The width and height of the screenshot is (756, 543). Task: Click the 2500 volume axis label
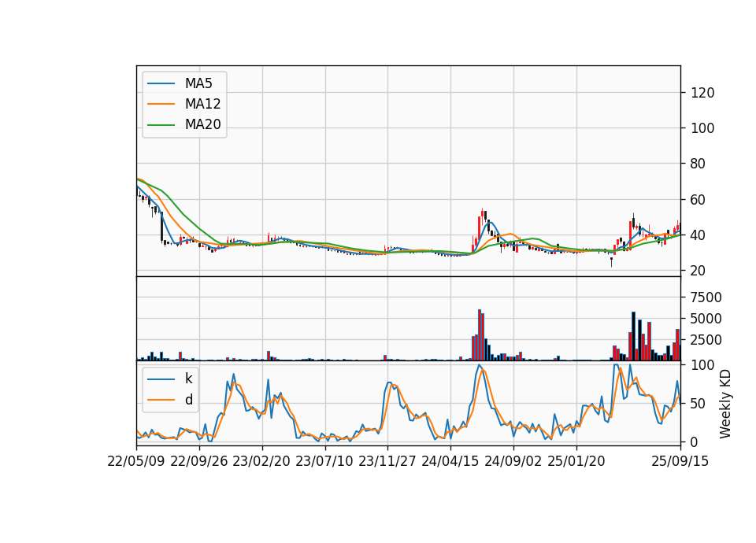(706, 340)
